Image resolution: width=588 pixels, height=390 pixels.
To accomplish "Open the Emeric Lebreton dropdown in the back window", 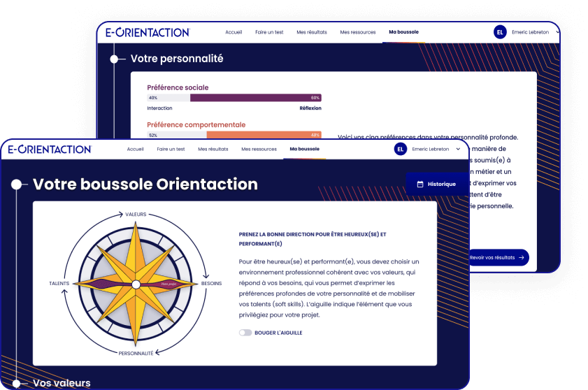I will (x=557, y=32).
